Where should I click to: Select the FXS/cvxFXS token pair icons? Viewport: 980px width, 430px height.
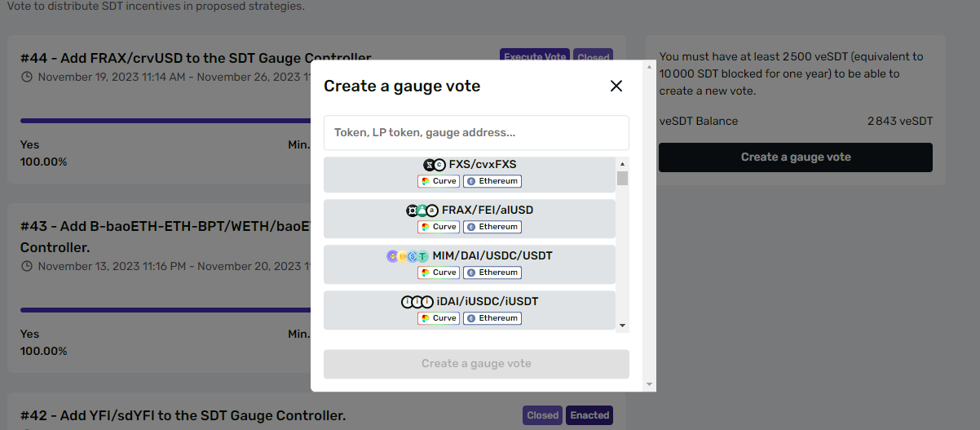click(x=434, y=165)
